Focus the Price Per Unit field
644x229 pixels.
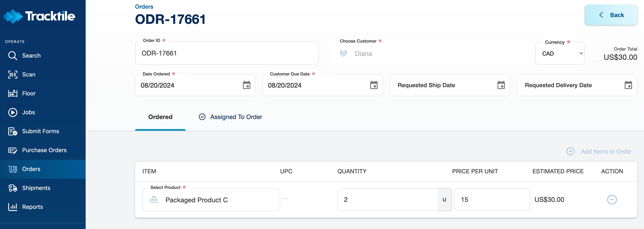tap(492, 200)
